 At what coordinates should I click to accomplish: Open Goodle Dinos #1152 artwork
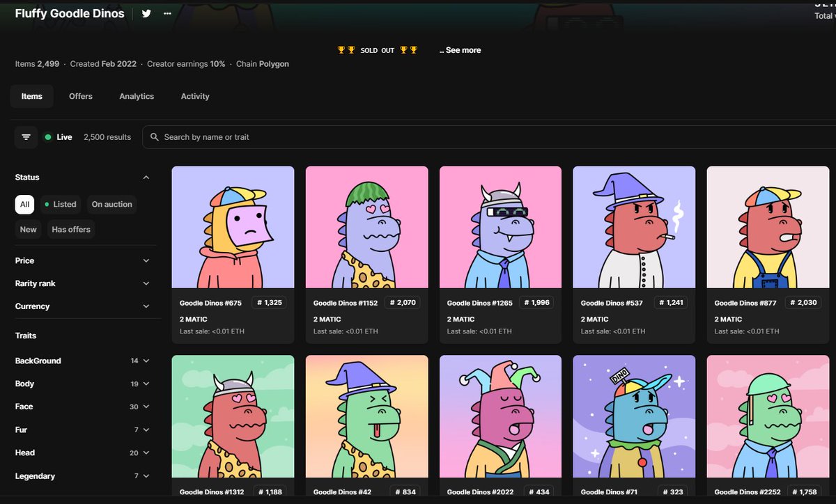(x=366, y=227)
